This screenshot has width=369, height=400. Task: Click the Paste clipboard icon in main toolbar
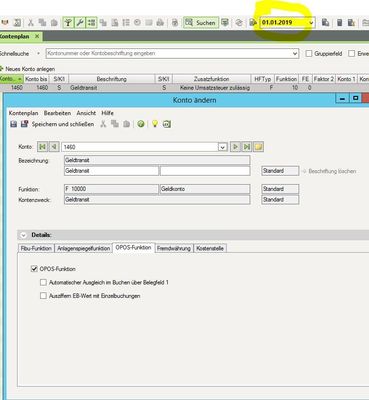point(54,22)
